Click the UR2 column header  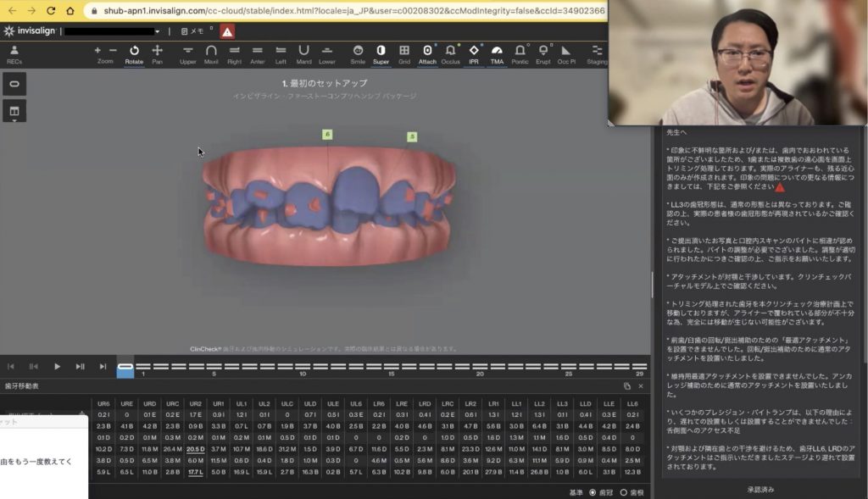(196, 404)
